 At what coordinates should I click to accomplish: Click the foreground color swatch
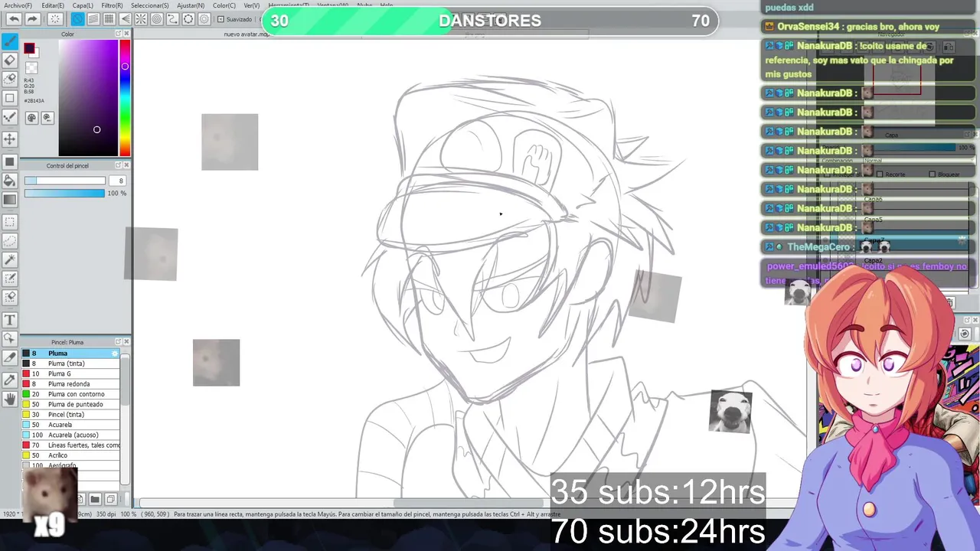[x=29, y=49]
